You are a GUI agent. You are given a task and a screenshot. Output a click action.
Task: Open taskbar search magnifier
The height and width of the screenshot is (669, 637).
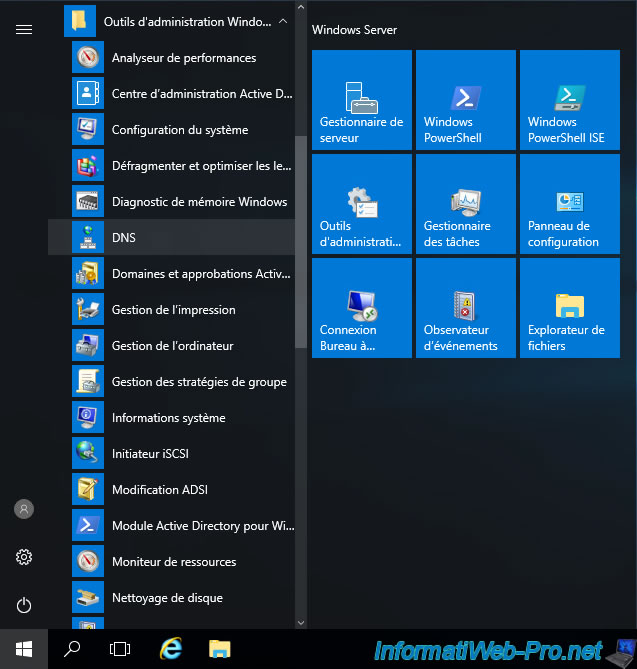[x=72, y=649]
